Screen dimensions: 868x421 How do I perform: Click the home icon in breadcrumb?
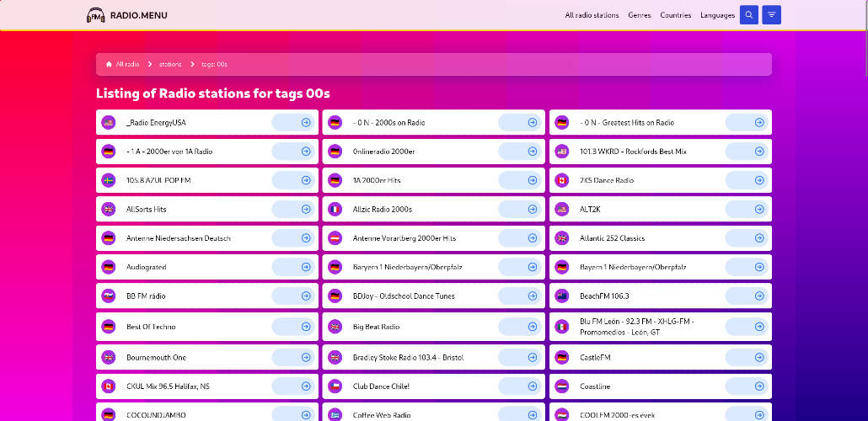click(x=109, y=64)
